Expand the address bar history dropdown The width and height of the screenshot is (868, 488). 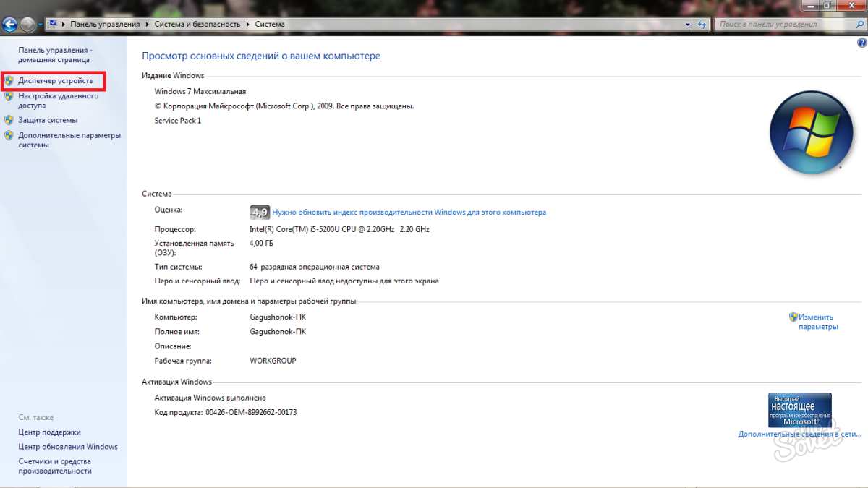[x=687, y=25]
